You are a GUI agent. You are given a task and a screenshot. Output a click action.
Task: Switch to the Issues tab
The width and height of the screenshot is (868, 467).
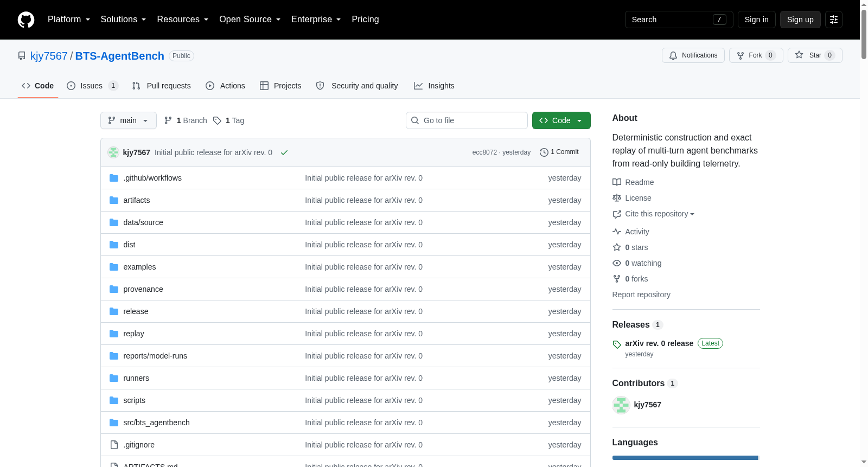[92, 86]
